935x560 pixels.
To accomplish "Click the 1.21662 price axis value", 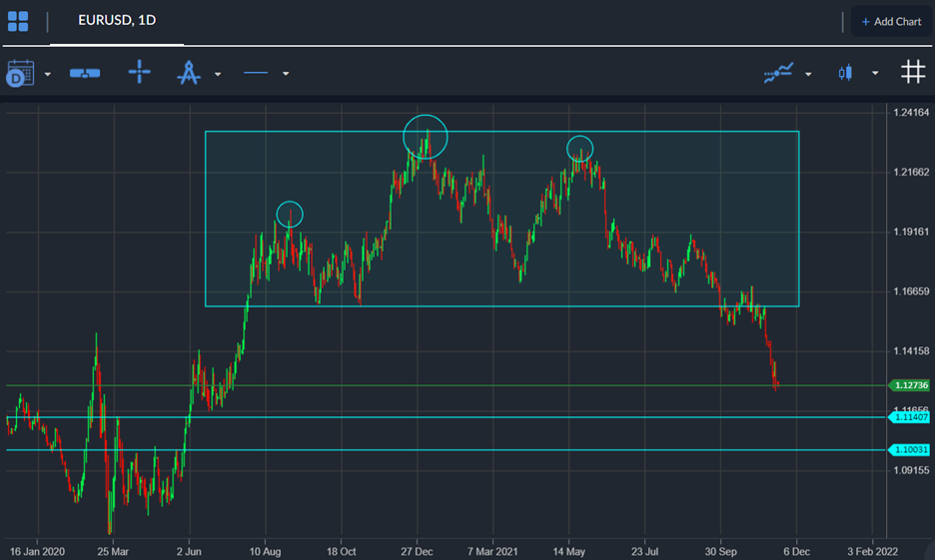I will pyautogui.click(x=911, y=172).
